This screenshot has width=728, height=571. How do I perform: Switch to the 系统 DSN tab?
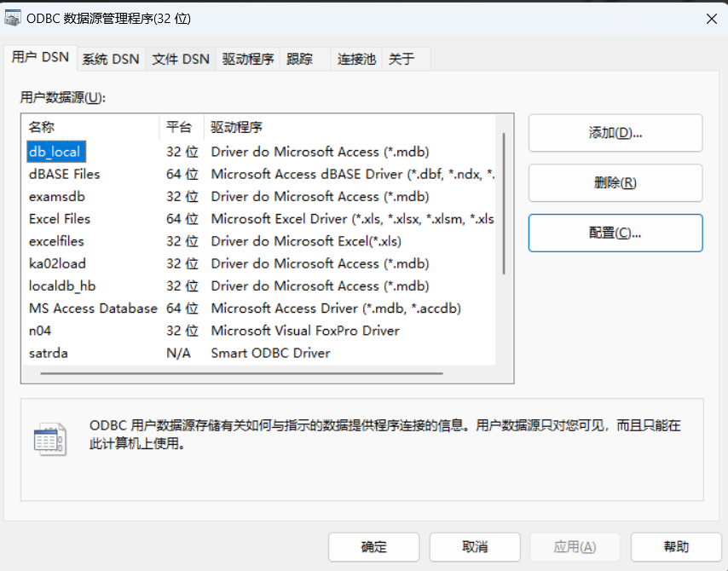(111, 59)
